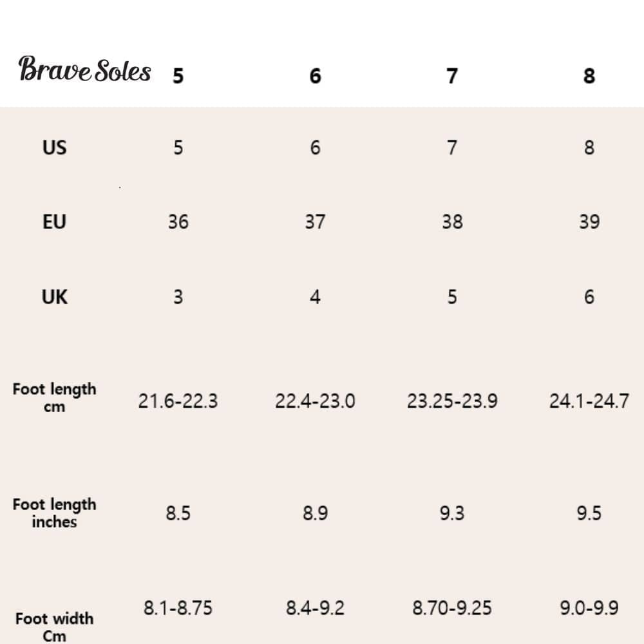Click the UK row label

click(x=54, y=297)
